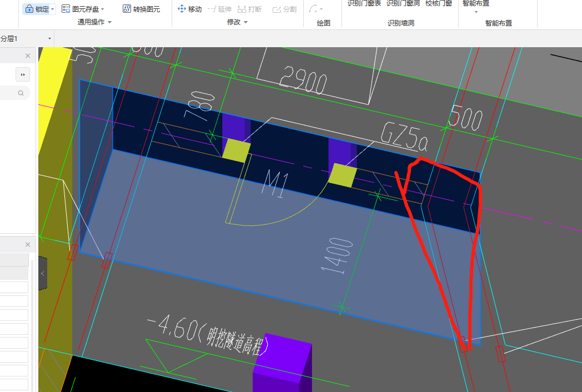Click the 780 dimension text
This screenshot has width=582, height=392.
pos(199,106)
